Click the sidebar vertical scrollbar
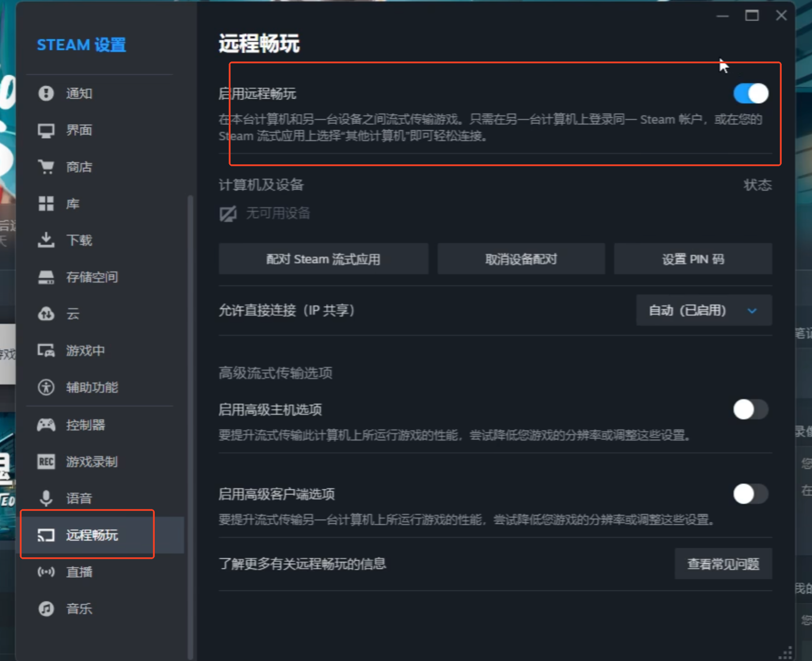812x661 pixels. pyautogui.click(x=190, y=413)
